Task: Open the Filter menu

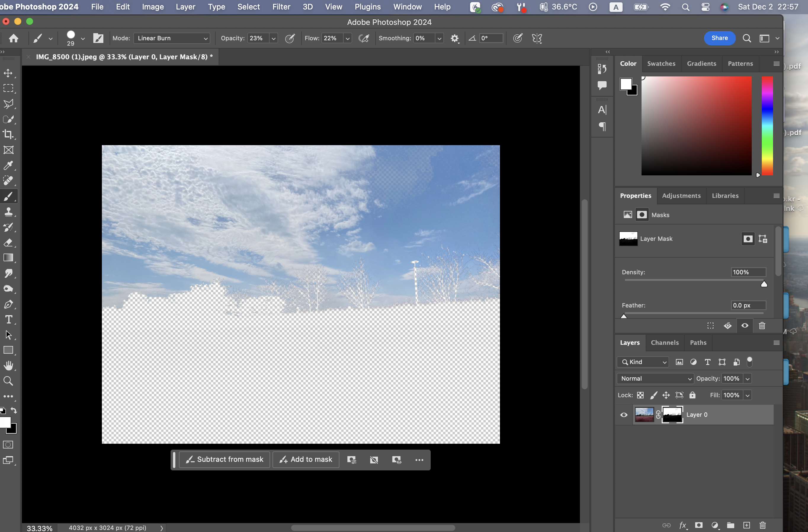Action: point(281,7)
